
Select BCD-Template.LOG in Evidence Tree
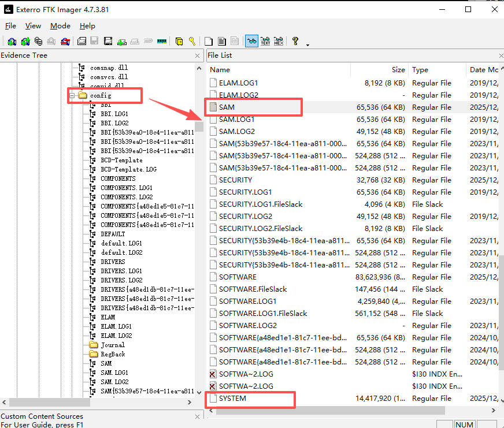click(128, 169)
